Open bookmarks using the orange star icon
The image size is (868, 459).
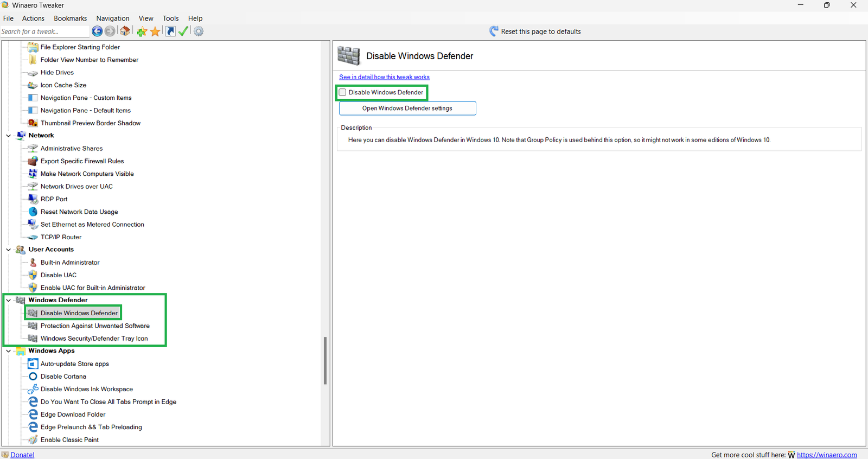pos(155,31)
